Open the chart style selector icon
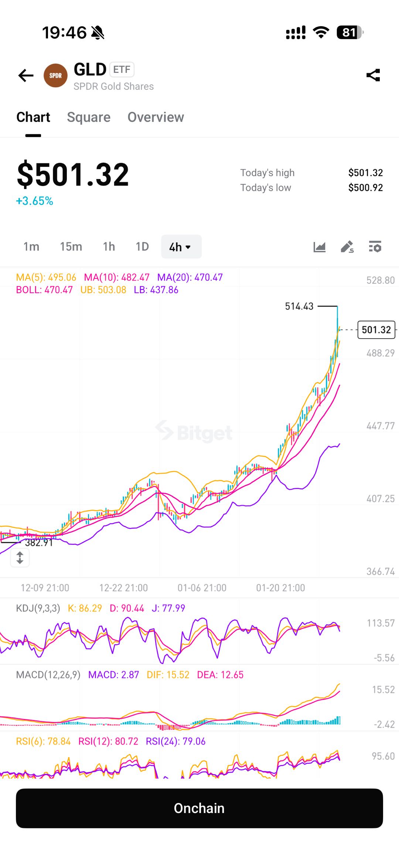 [x=319, y=247]
